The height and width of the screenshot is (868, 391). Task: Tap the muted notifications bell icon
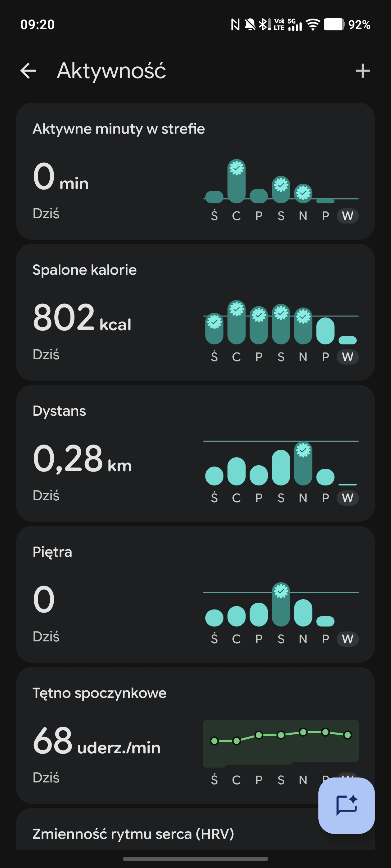(x=249, y=24)
